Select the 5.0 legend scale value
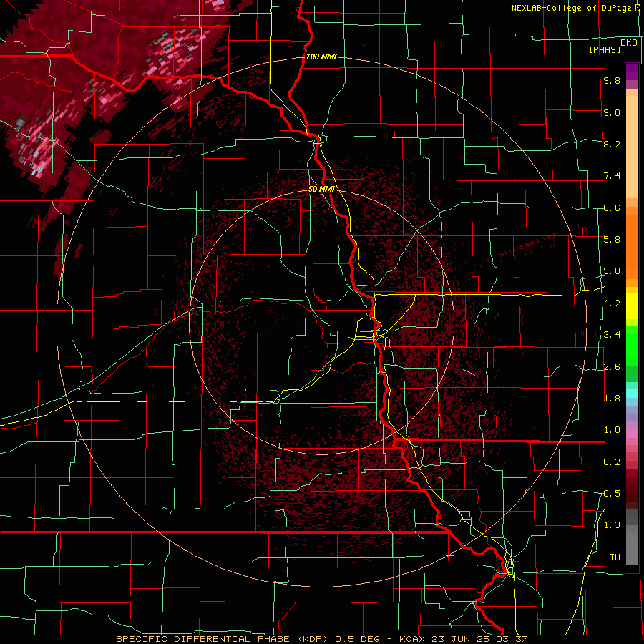This screenshot has width=644, height=644. click(612, 271)
